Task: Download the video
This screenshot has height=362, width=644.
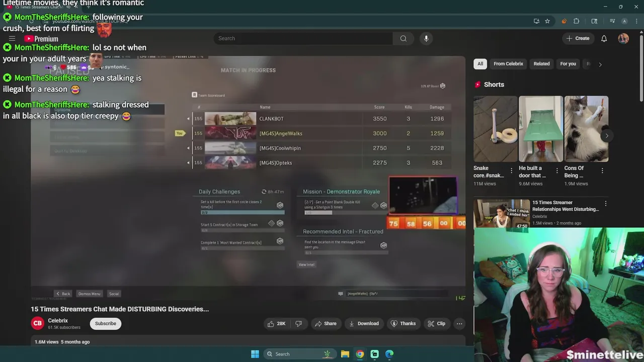Action: coord(364,323)
